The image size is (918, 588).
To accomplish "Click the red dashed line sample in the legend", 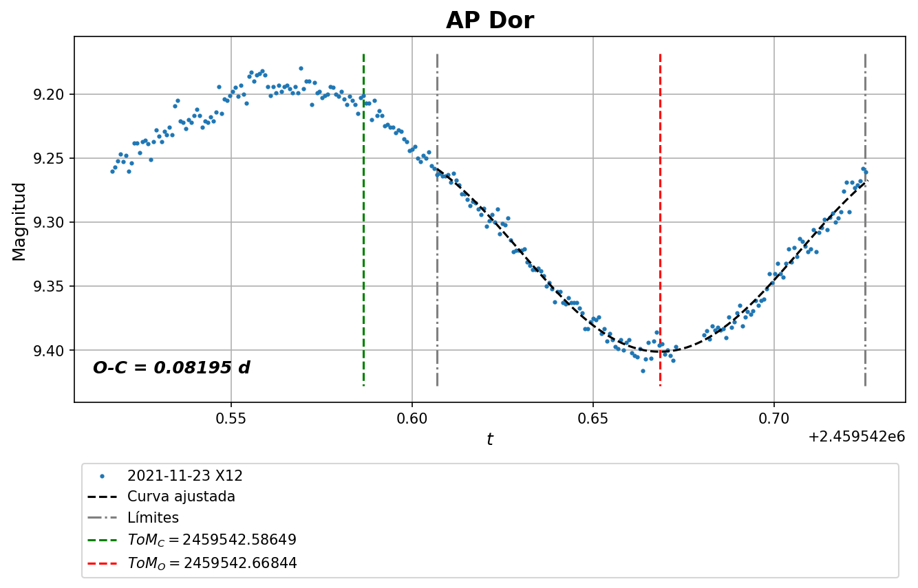I will click(102, 563).
